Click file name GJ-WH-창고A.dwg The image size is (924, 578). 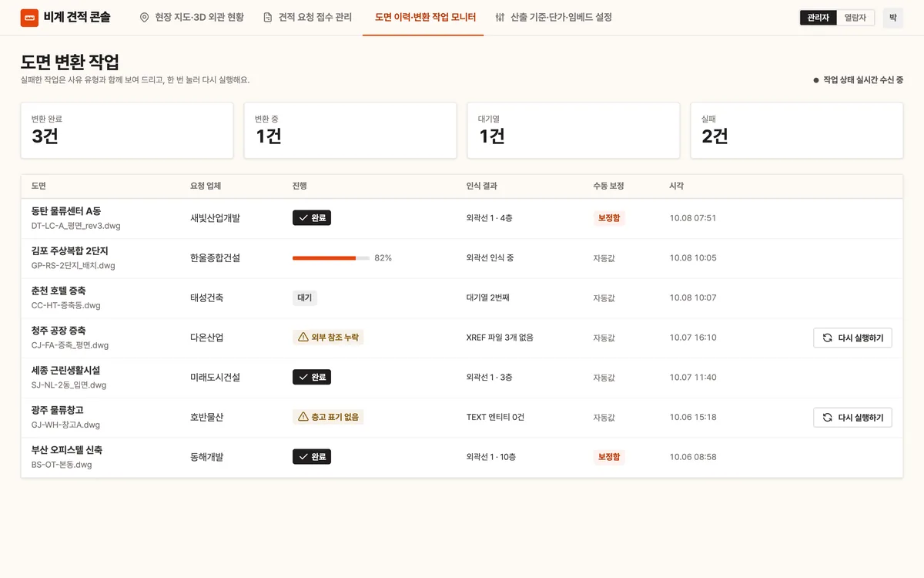point(65,425)
